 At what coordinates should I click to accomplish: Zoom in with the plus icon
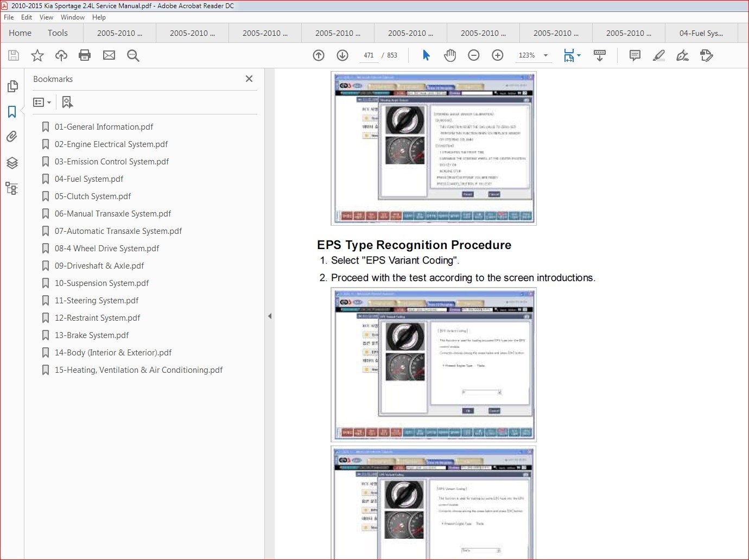[x=498, y=55]
